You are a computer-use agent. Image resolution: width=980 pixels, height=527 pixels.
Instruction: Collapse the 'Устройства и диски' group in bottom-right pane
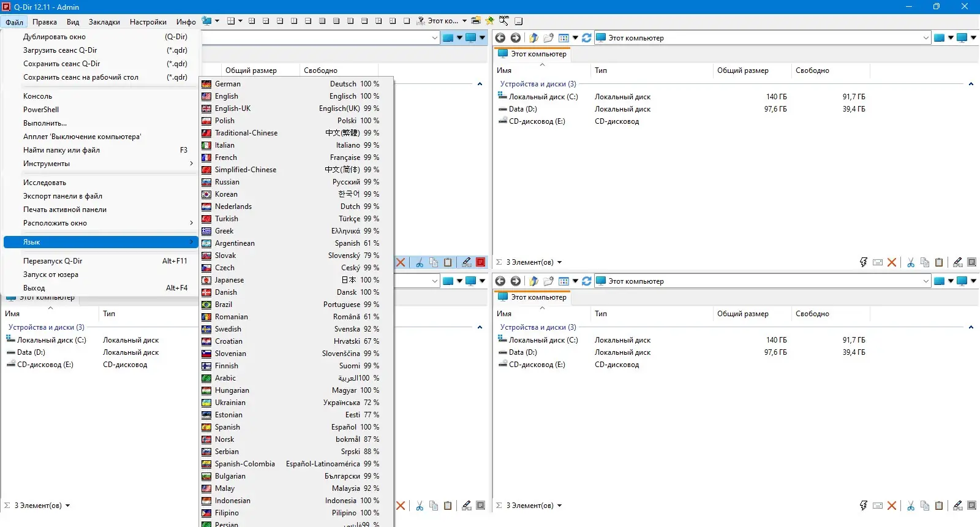point(971,327)
